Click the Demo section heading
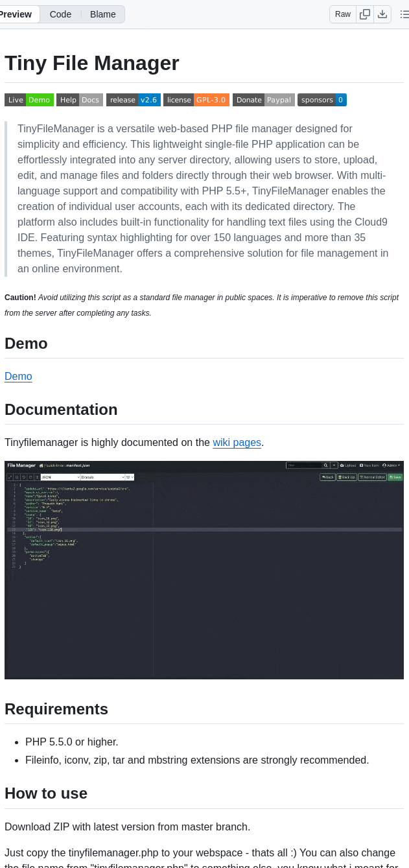The image size is (409, 868). [26, 344]
